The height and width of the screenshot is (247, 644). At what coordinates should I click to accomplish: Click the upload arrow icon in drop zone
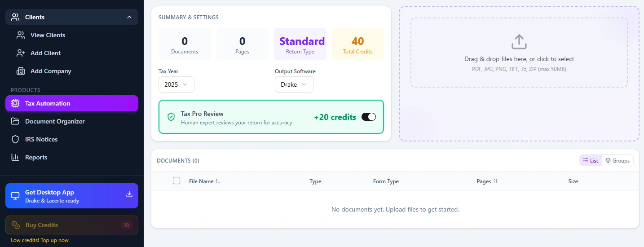pos(519,42)
